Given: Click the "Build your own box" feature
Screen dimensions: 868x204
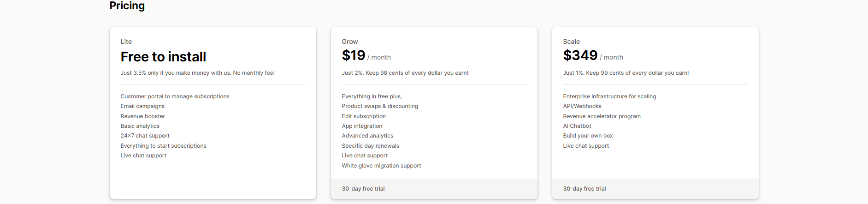Looking at the screenshot, I should 588,136.
